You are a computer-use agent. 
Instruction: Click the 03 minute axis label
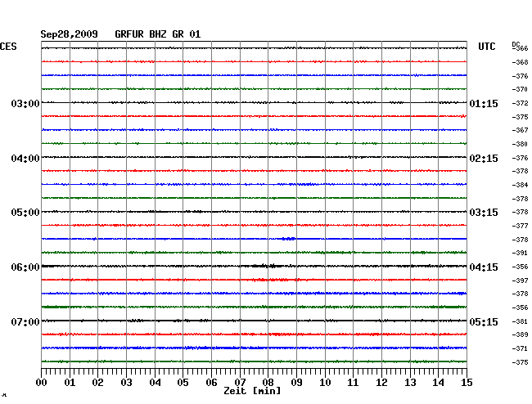pos(126,383)
